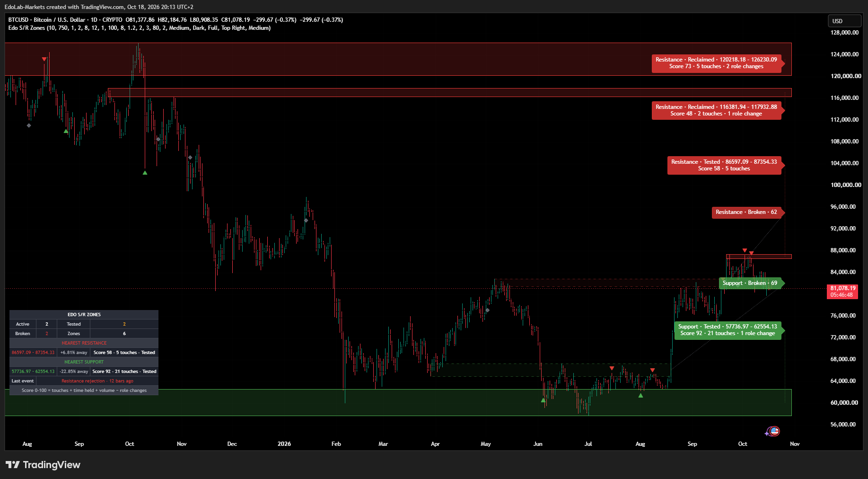868x479 pixels.
Task: Click the Feb label on the time axis
Action: [336, 444]
